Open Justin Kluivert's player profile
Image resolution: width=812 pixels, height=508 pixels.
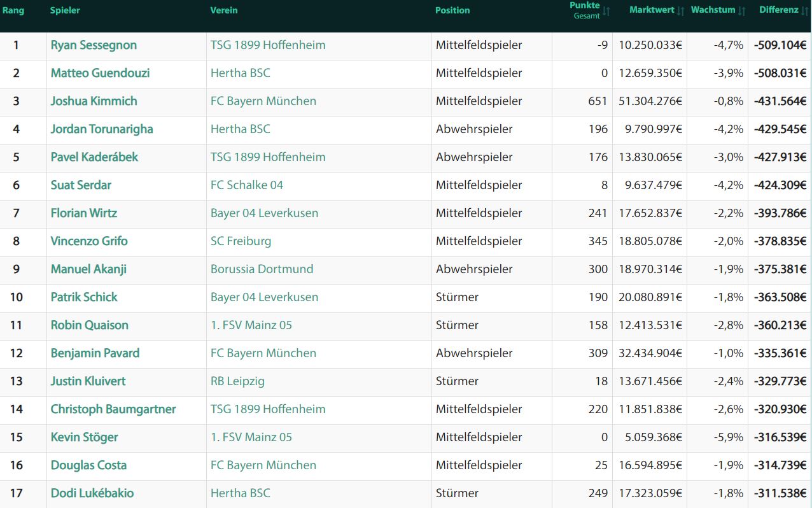[88, 381]
